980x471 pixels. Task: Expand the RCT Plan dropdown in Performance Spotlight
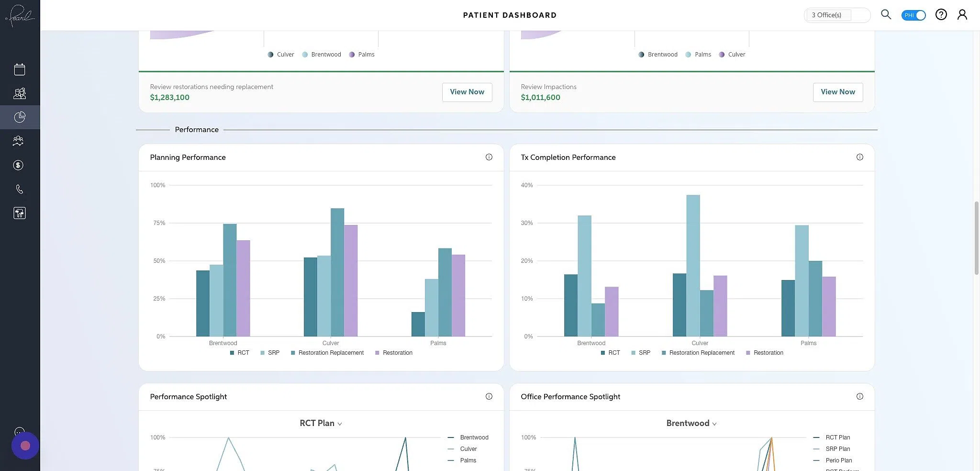[x=320, y=423]
